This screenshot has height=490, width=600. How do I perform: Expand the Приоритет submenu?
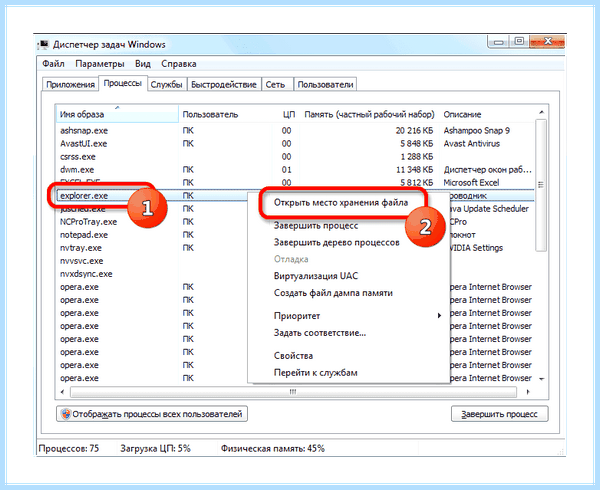(348, 316)
